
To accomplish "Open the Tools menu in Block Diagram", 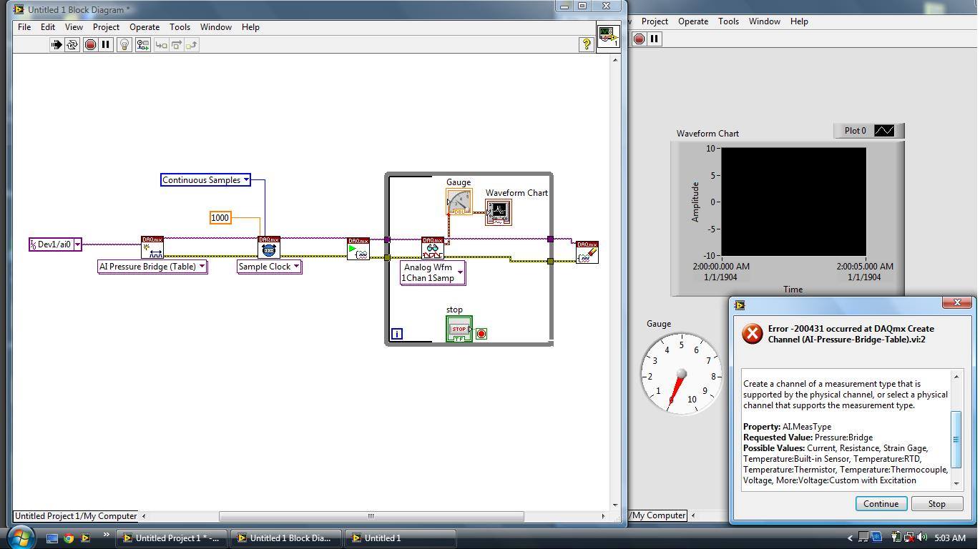I will point(180,27).
